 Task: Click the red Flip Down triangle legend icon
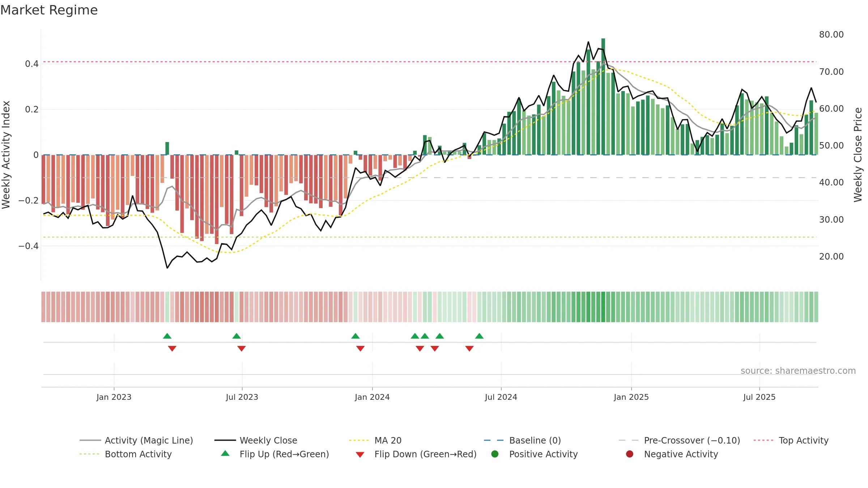click(360, 455)
